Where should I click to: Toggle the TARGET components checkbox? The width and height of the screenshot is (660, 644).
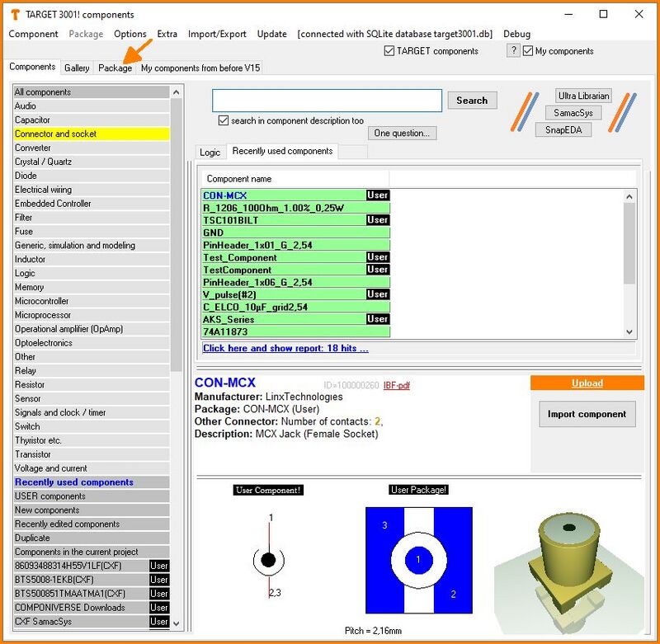[389, 51]
